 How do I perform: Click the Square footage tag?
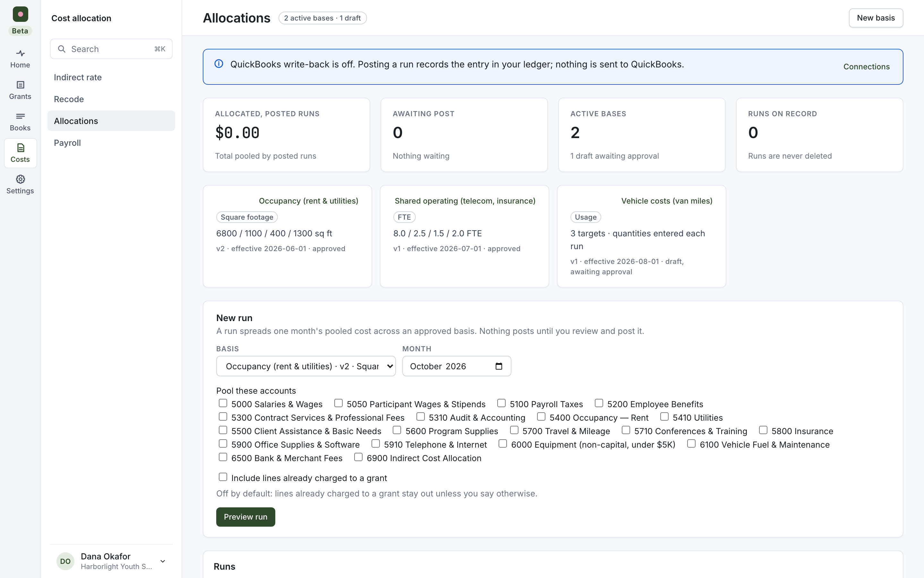[247, 217]
